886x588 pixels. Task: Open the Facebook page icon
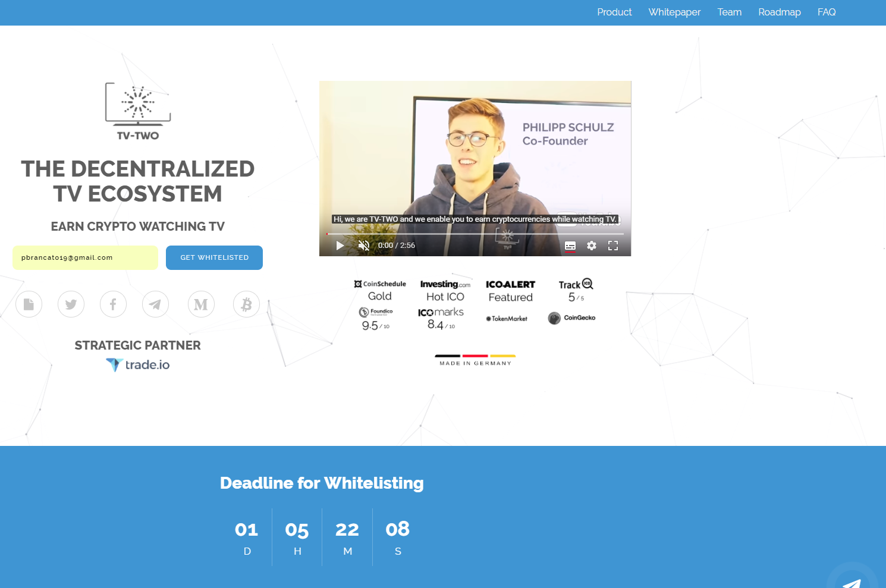[x=113, y=304]
